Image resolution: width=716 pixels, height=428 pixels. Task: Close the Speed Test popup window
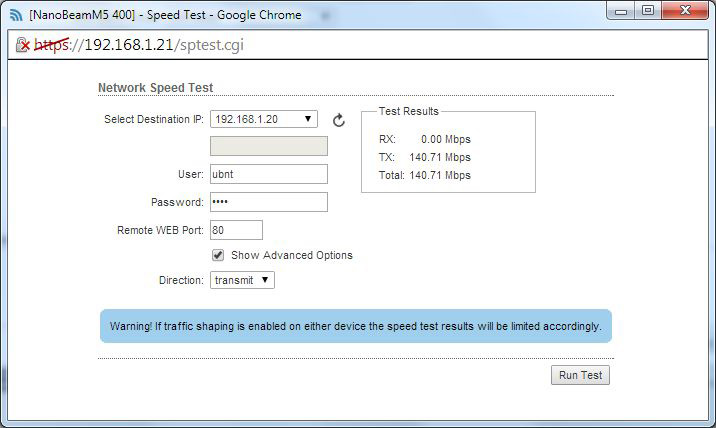[685, 10]
